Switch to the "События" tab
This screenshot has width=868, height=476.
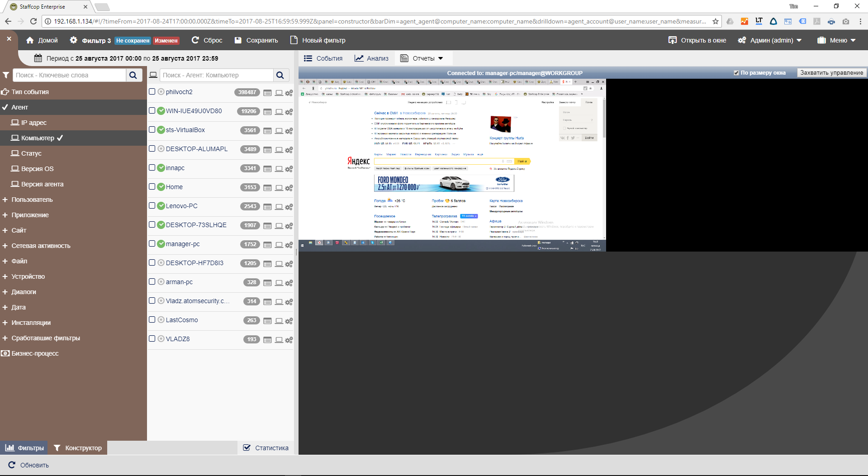(x=323, y=58)
